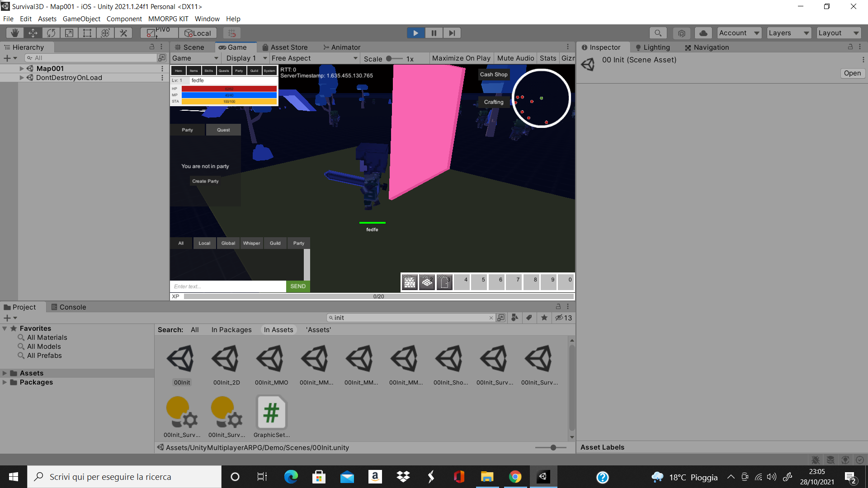Toggle the grid snapping icon
The height and width of the screenshot is (488, 868).
(x=232, y=33)
